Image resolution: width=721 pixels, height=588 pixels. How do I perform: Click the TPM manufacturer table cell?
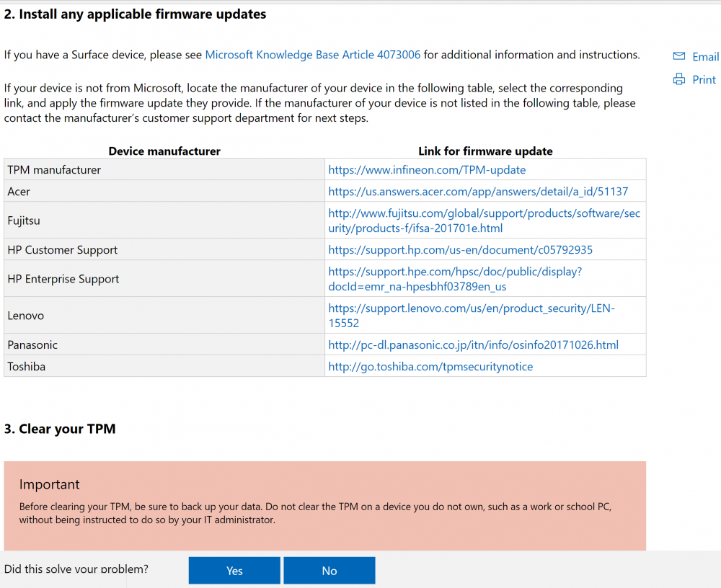[x=54, y=170]
